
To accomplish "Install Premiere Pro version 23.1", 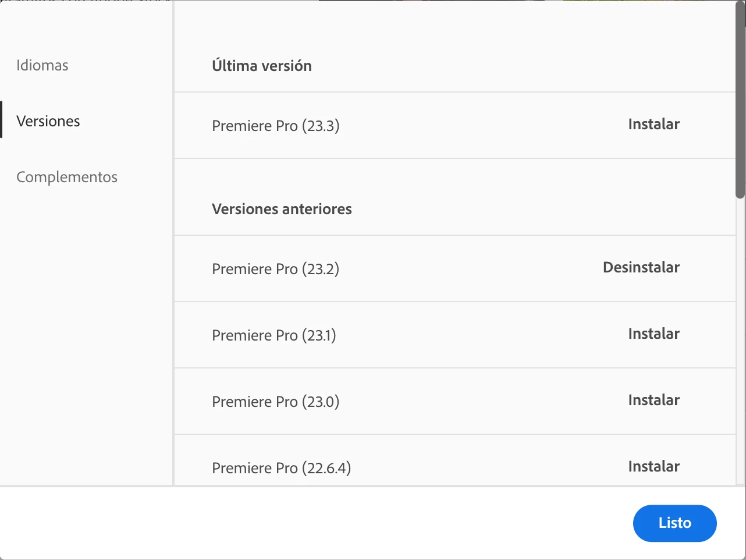I will point(653,334).
